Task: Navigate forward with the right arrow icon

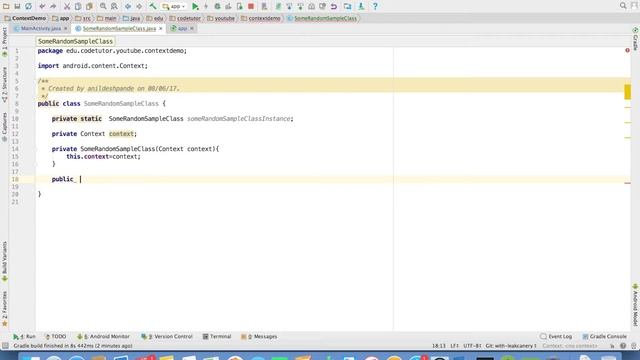Action: click(x=139, y=6)
